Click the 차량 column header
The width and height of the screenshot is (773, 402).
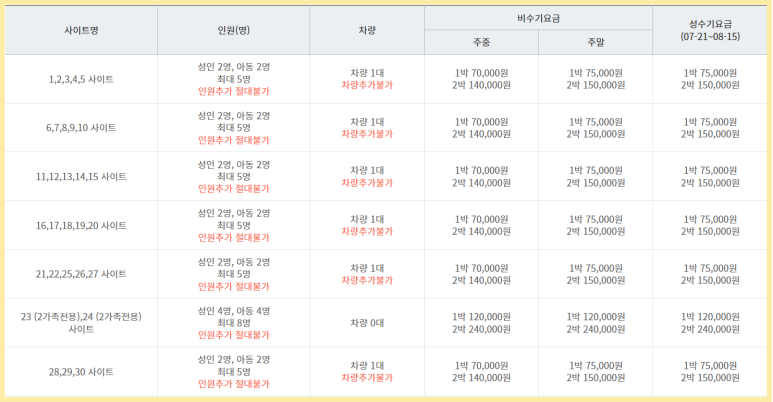click(x=367, y=30)
